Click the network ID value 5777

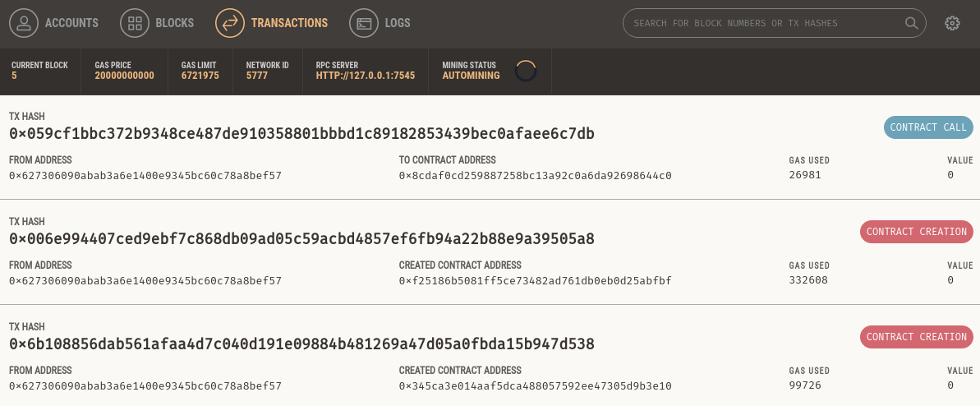(257, 76)
